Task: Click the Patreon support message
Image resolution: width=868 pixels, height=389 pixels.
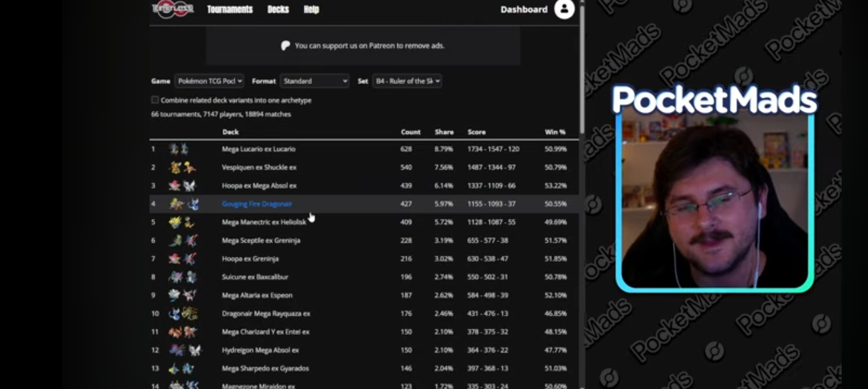Action: (x=370, y=46)
